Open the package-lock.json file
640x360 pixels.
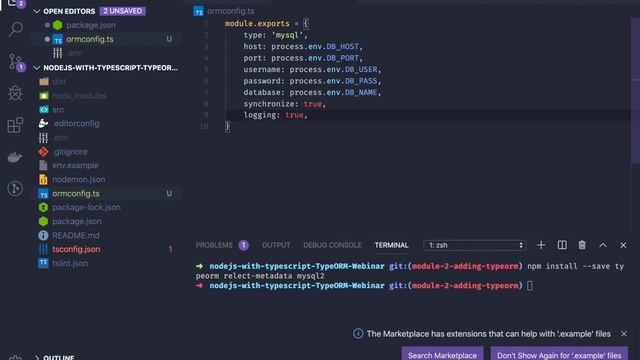tap(86, 207)
